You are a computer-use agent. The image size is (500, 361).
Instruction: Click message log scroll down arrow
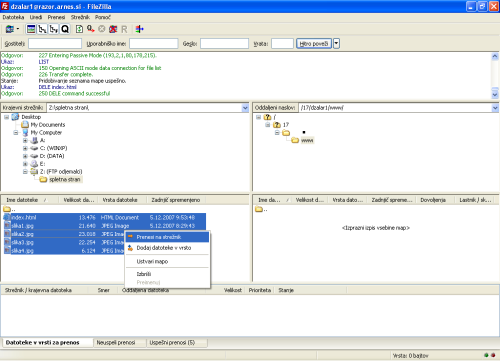[x=495, y=94]
